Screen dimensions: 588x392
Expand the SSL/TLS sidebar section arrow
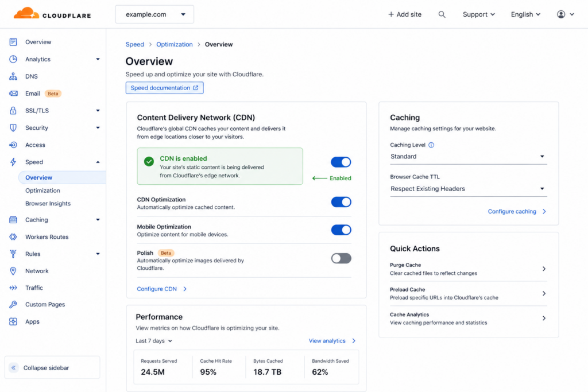[98, 111]
